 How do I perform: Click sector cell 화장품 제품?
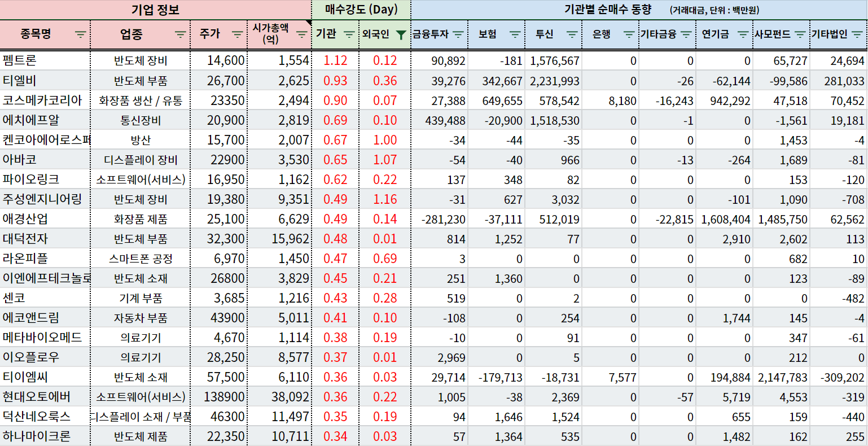point(141,219)
